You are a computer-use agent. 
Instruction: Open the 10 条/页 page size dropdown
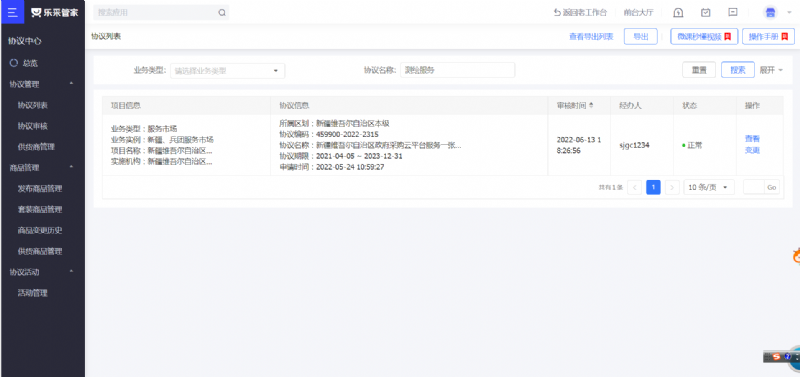[x=709, y=187]
